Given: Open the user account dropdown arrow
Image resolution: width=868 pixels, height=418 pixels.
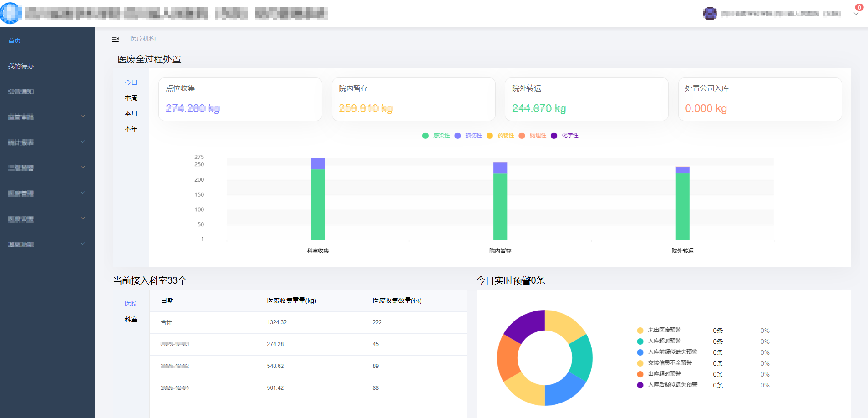Looking at the screenshot, I should (856, 15).
